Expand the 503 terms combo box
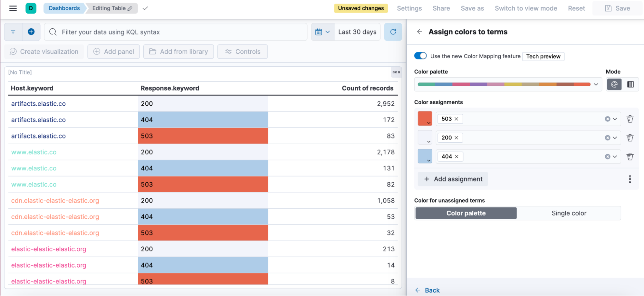This screenshot has width=644, height=296. click(615, 119)
